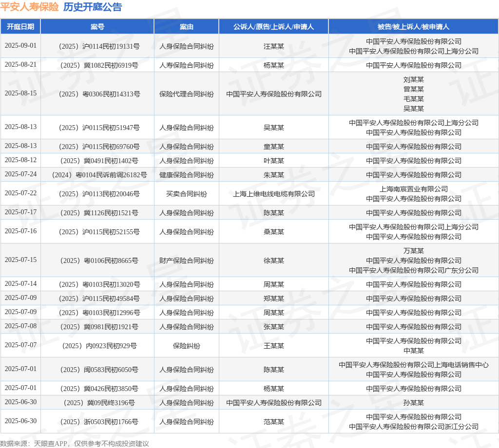Click the 历史开庭公告 title text
This screenshot has width=499, height=448.
click(93, 7)
